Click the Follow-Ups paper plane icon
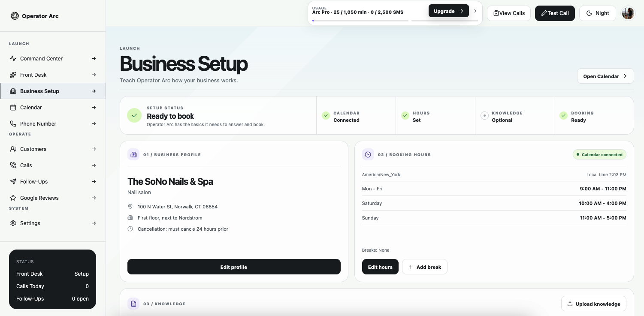The image size is (644, 316). point(13,181)
